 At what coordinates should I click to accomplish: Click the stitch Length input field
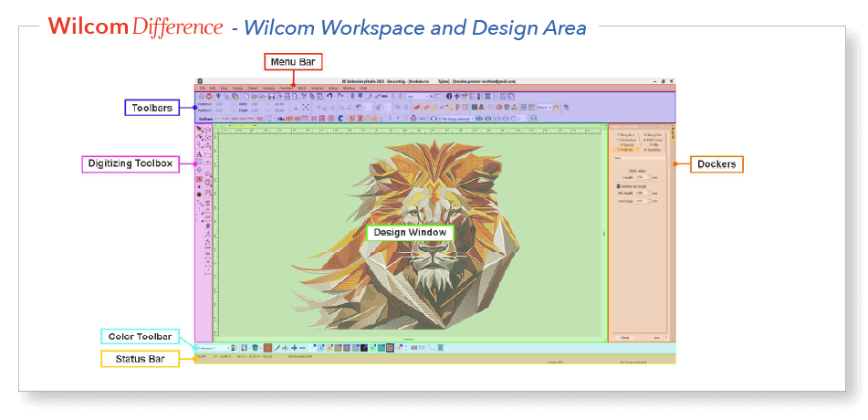[641, 176]
